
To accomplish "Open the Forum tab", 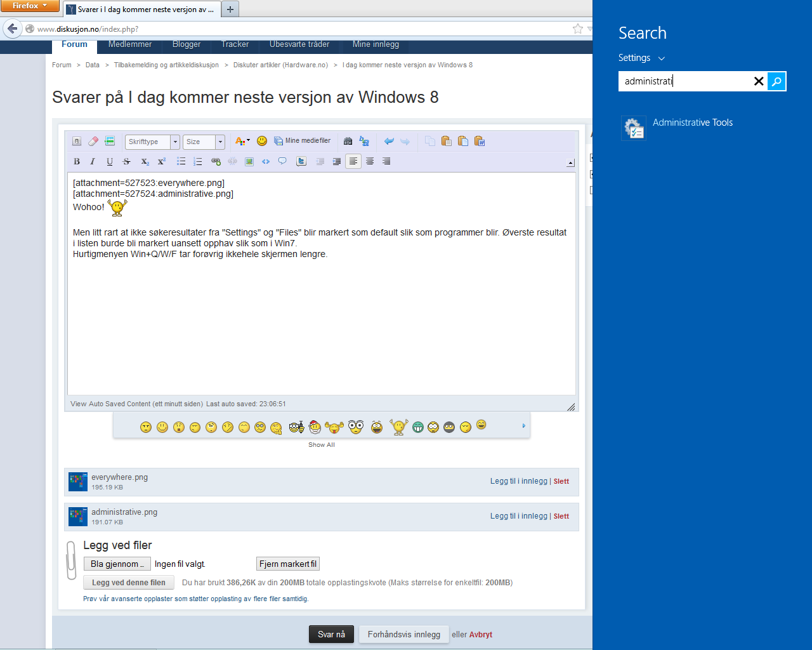I will point(74,44).
